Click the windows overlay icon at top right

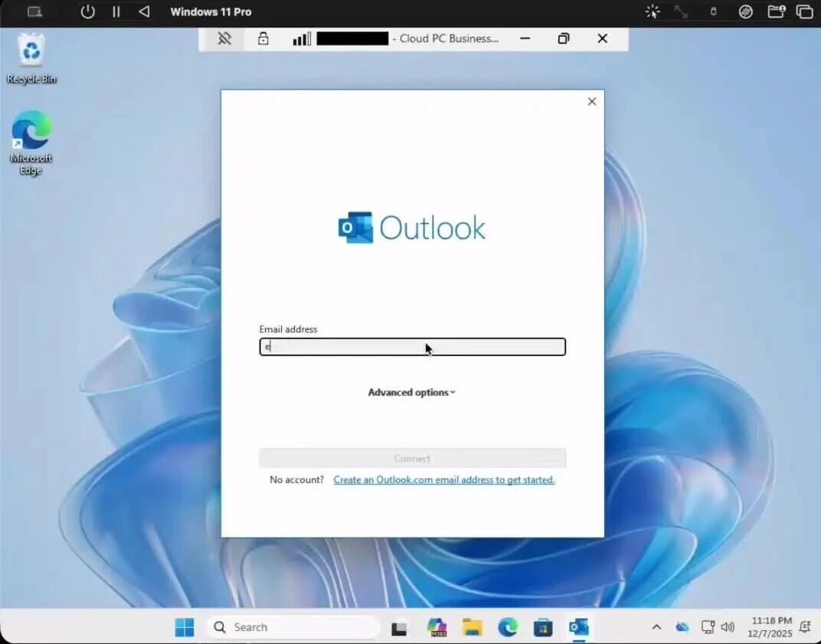(804, 11)
